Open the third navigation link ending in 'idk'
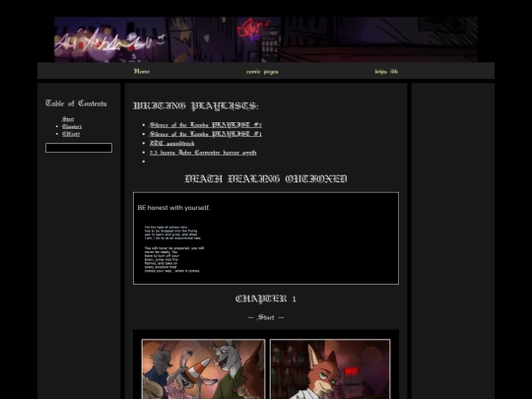 click(386, 71)
